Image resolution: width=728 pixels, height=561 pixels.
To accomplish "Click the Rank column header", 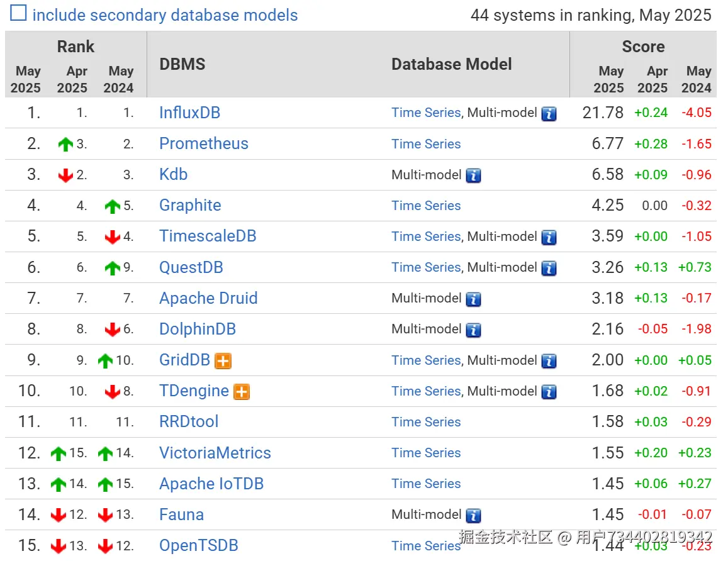I will (x=76, y=47).
